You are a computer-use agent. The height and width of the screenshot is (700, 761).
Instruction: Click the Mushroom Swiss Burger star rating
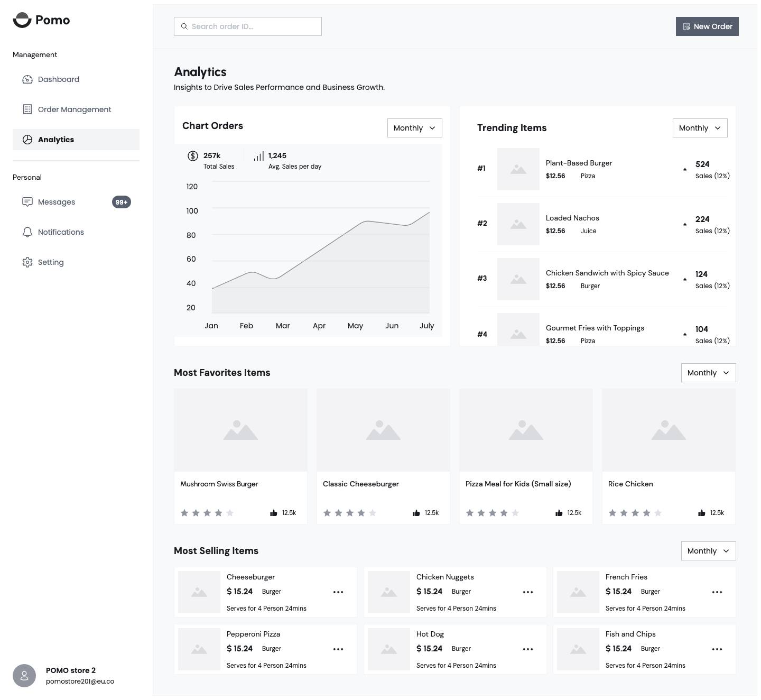pyautogui.click(x=207, y=513)
